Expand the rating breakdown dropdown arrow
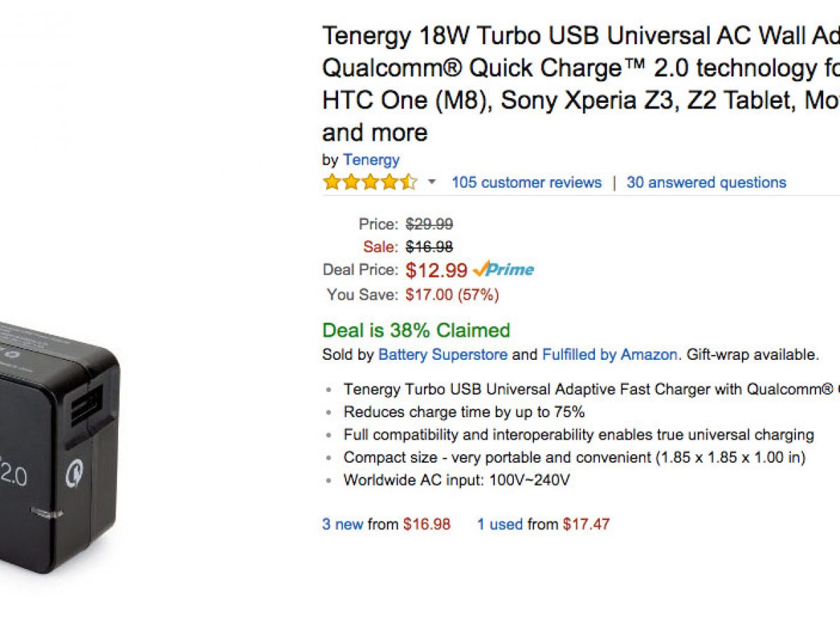 tap(432, 183)
